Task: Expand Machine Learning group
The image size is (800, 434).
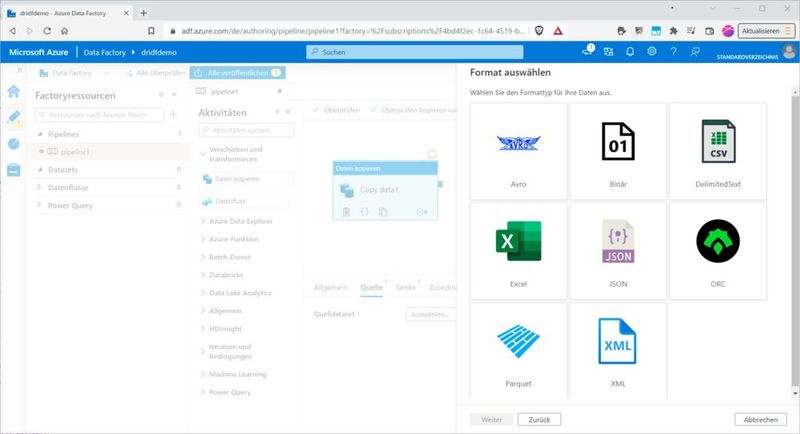Action: 203,374
